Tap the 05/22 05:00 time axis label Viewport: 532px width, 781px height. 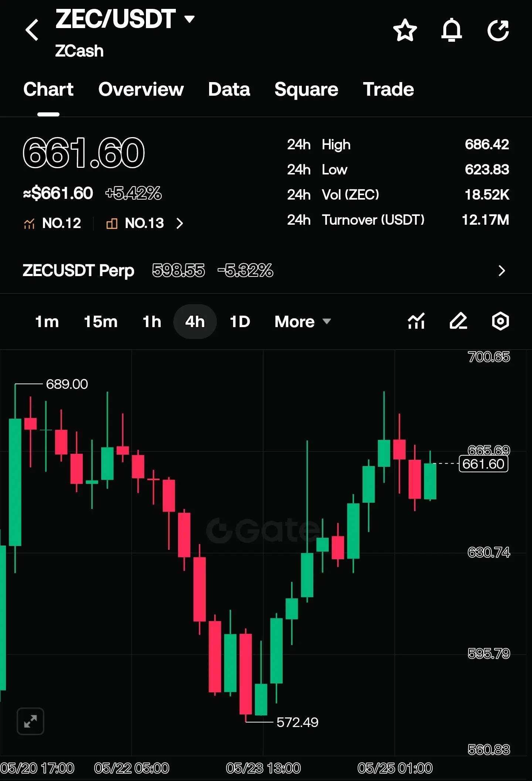tap(132, 768)
